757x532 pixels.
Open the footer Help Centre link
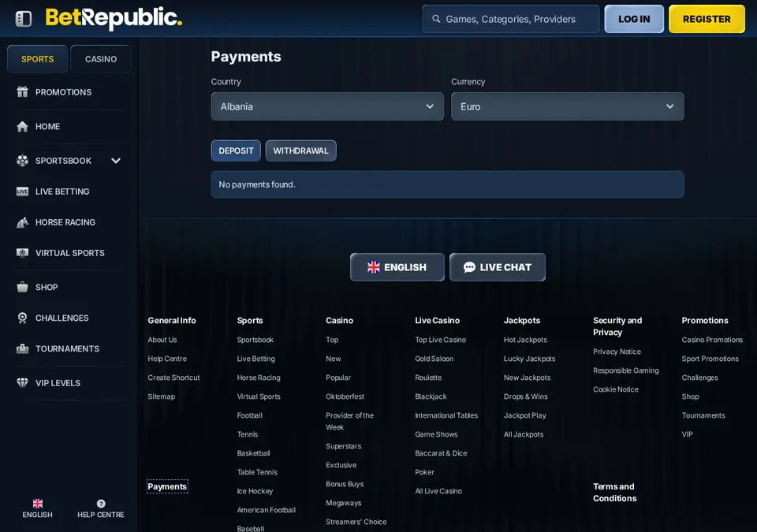167,359
